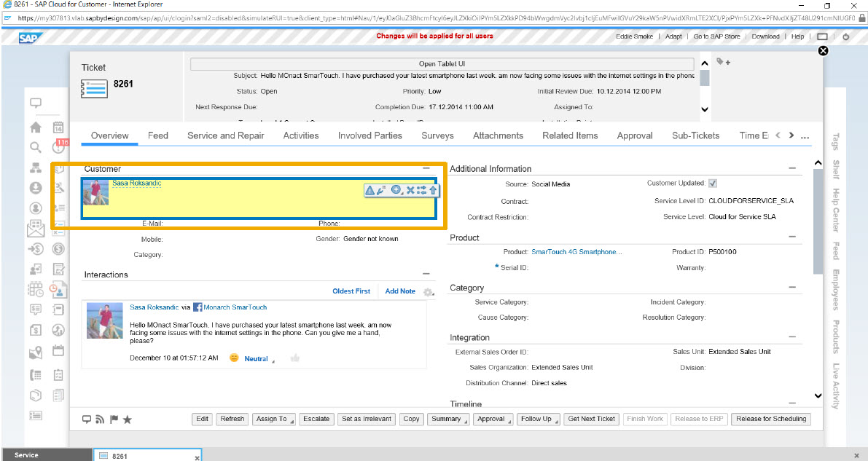Collapse the Integration section
The image size is (868, 461).
[x=792, y=336]
